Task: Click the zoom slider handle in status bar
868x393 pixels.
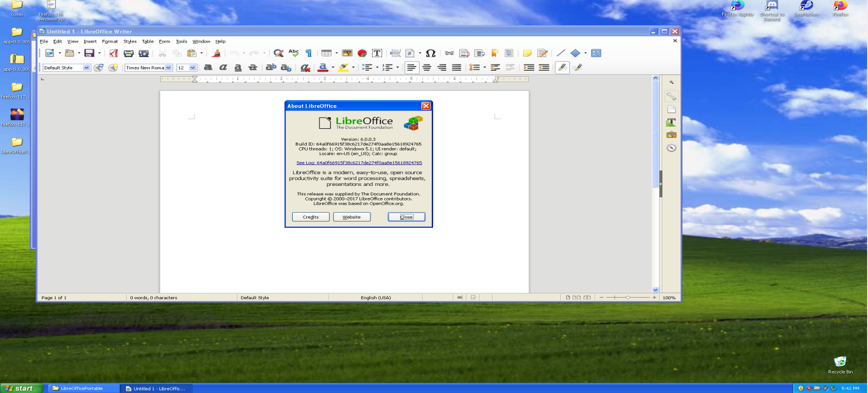Action: (627, 297)
